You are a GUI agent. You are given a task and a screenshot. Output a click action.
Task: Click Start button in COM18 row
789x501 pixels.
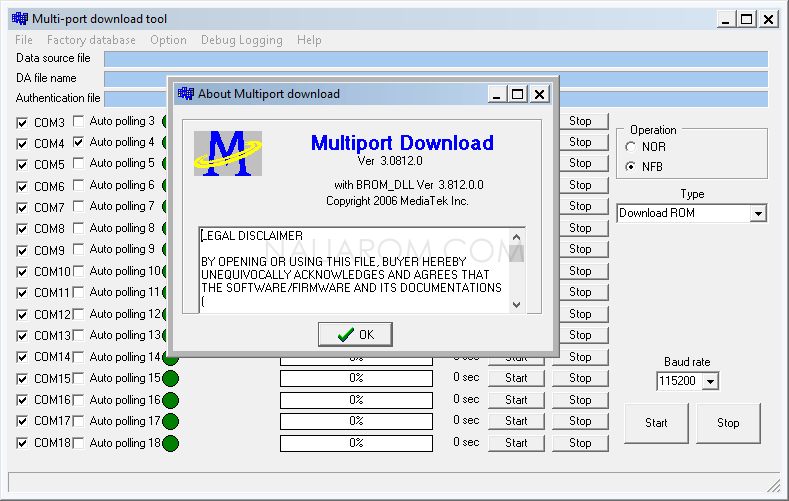click(516, 443)
